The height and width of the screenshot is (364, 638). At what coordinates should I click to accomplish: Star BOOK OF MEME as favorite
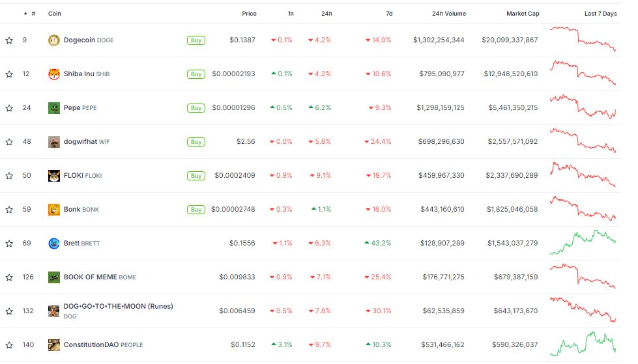pyautogui.click(x=9, y=277)
